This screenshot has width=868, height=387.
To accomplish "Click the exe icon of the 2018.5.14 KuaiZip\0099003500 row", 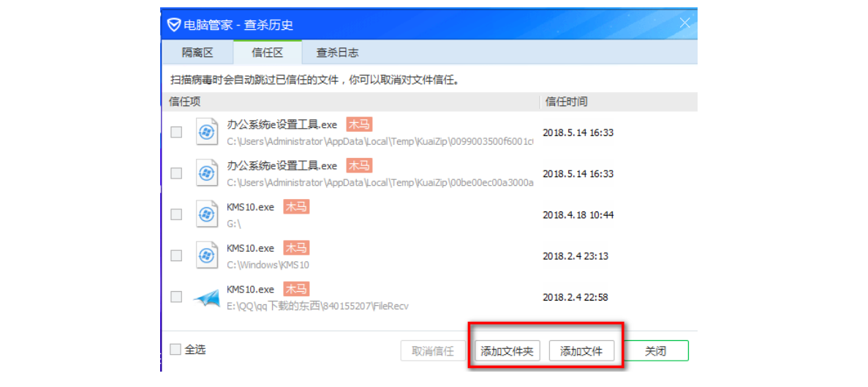I will [206, 132].
